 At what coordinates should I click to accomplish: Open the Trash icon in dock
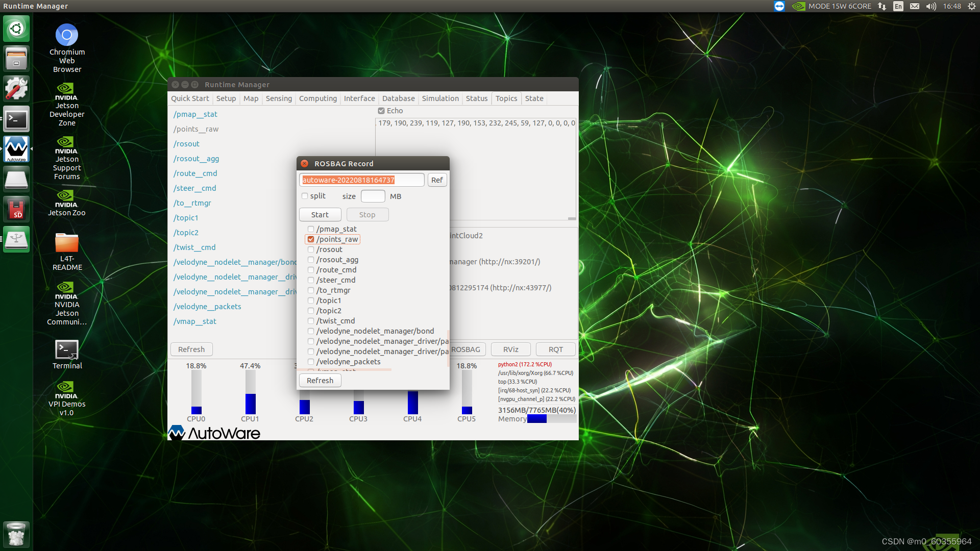coord(16,534)
